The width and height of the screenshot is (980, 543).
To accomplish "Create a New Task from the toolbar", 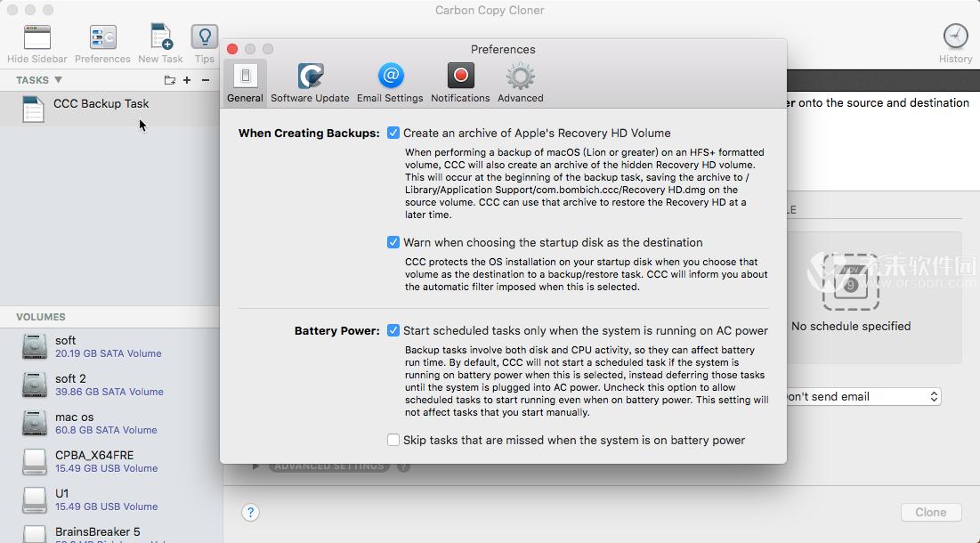I will point(160,36).
